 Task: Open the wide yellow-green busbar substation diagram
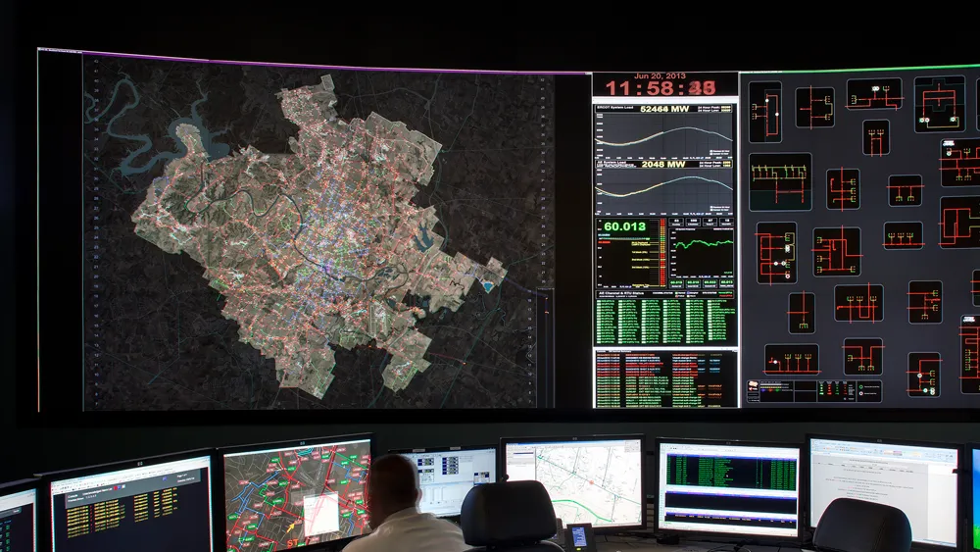pyautogui.click(x=780, y=182)
